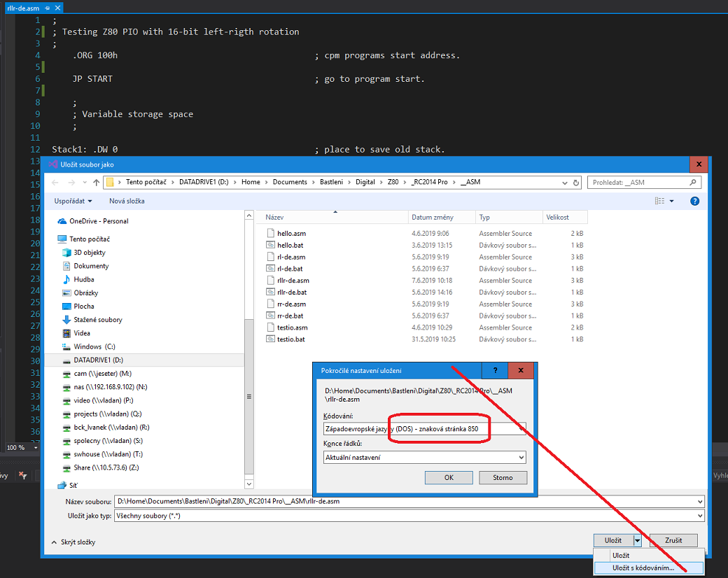Open Hudba folder in tree
The height and width of the screenshot is (578, 728).
point(83,279)
